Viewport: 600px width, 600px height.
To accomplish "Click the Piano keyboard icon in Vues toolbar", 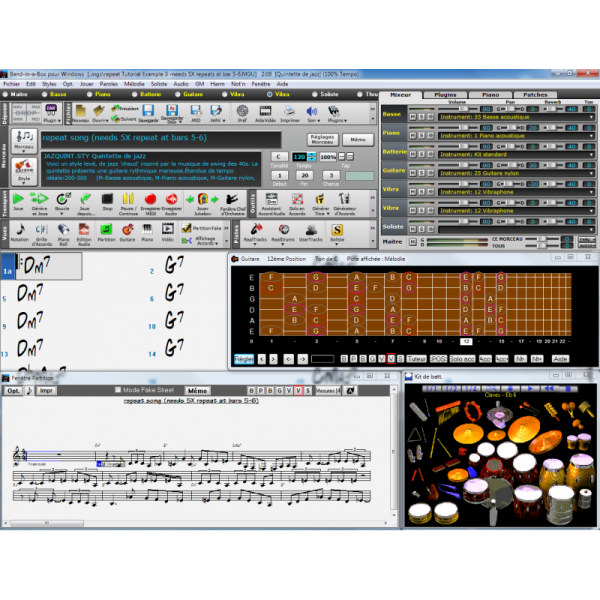I will (147, 229).
